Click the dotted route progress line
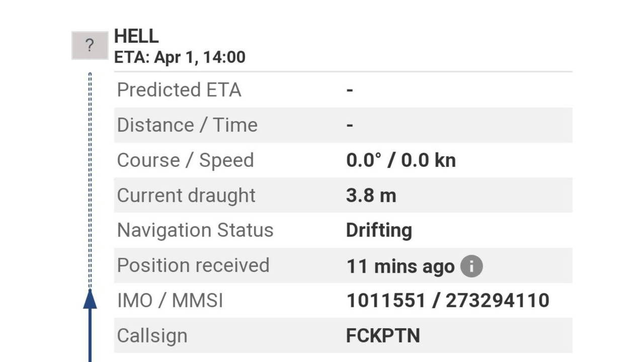This screenshot has height=362, width=644. click(x=90, y=181)
